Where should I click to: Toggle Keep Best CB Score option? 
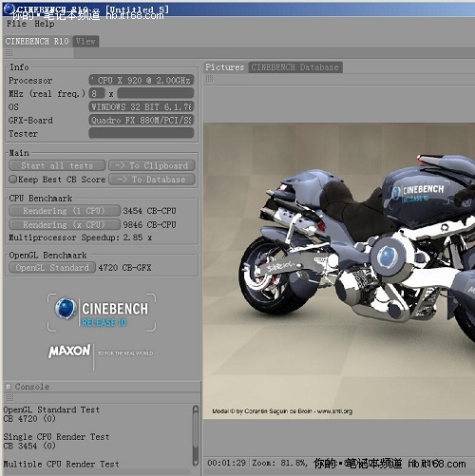(13, 180)
